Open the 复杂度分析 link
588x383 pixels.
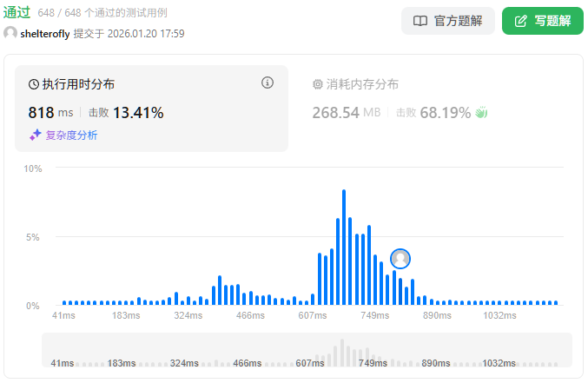point(71,135)
